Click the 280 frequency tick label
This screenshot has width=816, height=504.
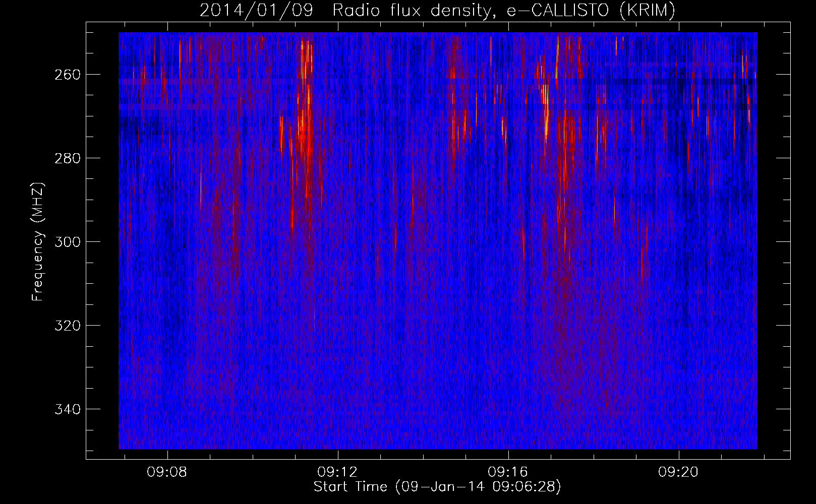pos(68,158)
